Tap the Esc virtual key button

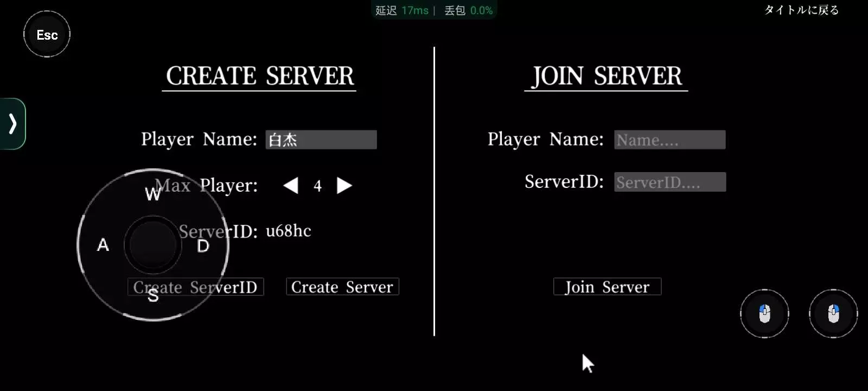[x=47, y=34]
